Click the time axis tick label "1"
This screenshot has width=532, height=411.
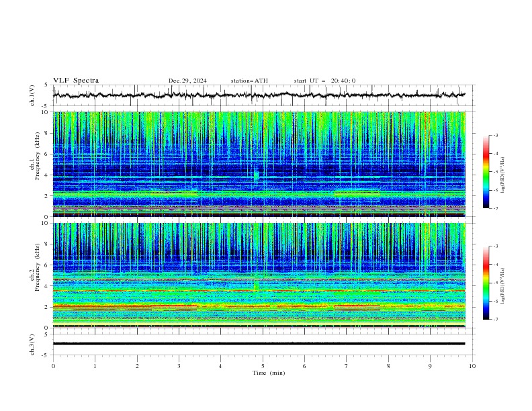(95, 366)
